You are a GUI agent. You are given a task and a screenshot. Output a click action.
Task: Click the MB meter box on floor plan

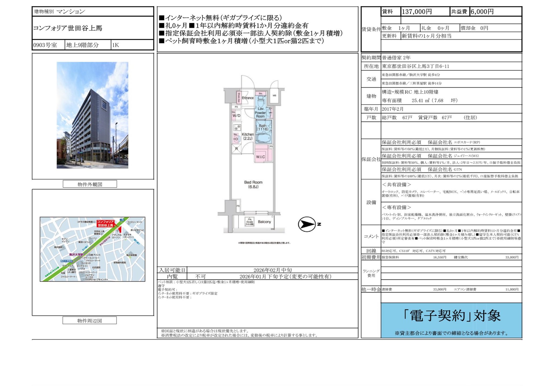[x=274, y=96]
